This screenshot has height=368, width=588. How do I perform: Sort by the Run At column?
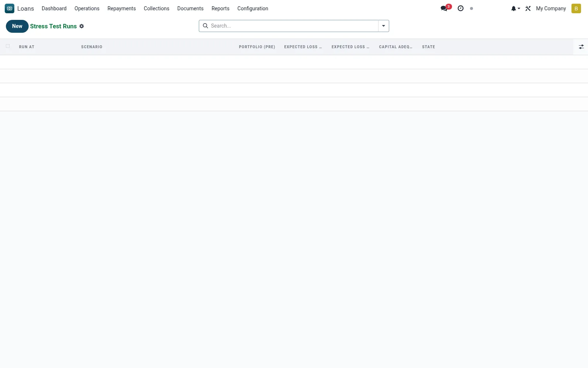coord(27,47)
